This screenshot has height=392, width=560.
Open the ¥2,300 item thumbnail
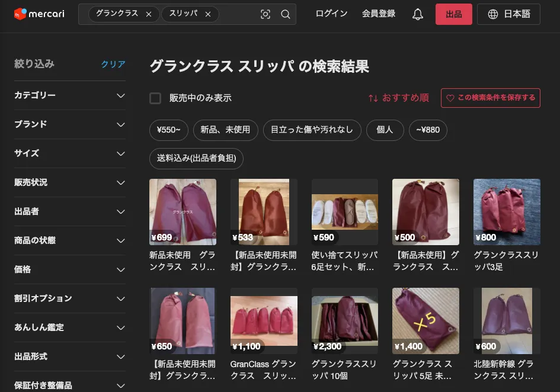tap(345, 320)
